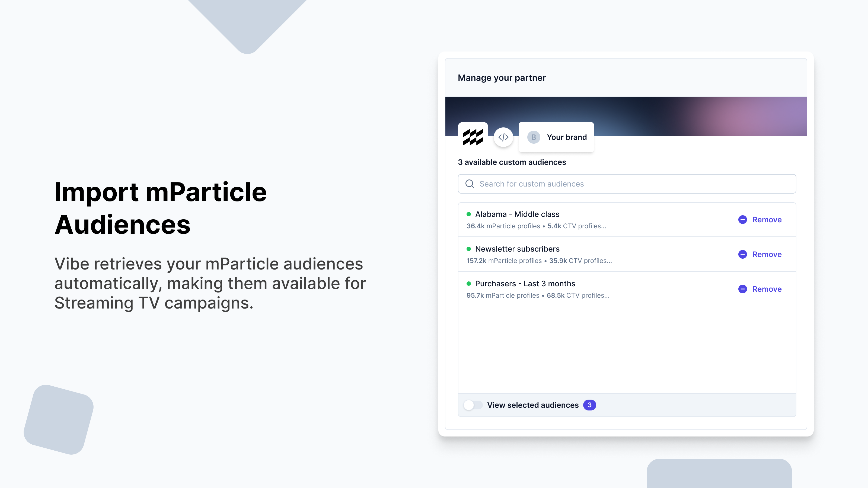Click the Manage your partner heading

pos(501,78)
